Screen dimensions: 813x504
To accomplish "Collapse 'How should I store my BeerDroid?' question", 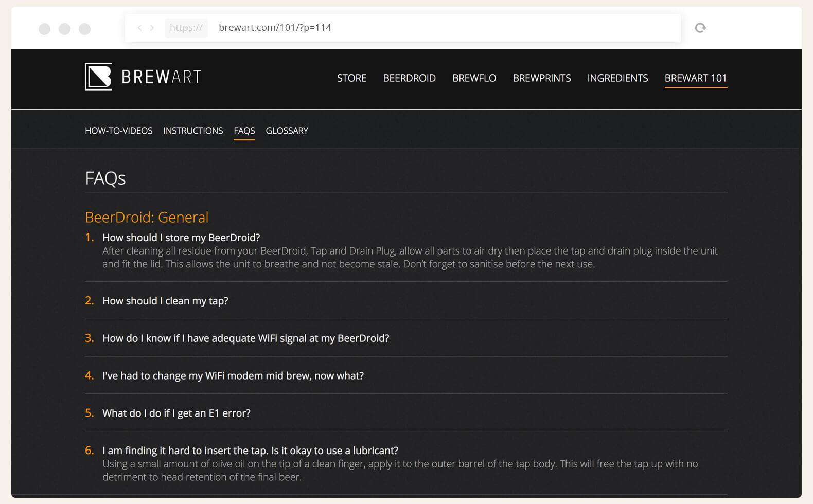I will click(x=181, y=238).
